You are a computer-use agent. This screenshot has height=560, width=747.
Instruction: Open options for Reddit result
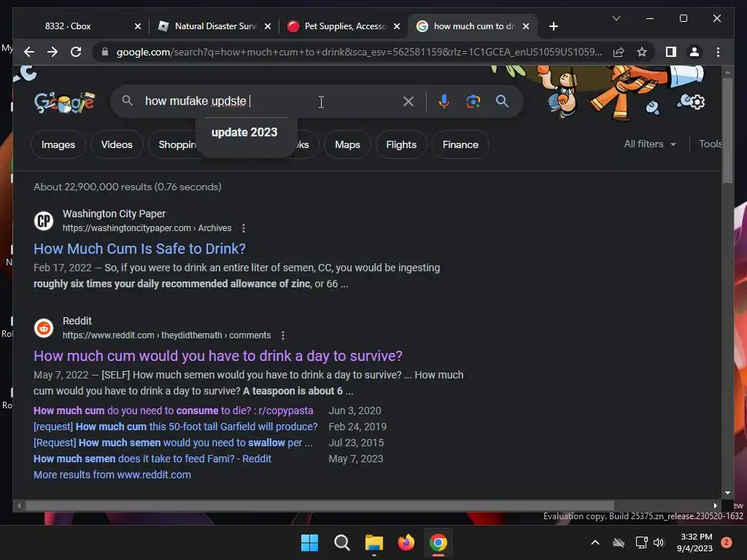coord(283,335)
